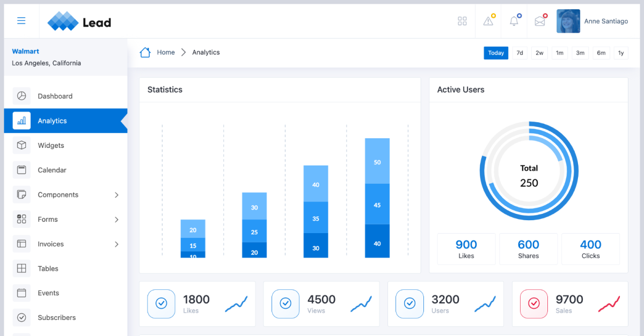Click the grid apps icon in the header

pyautogui.click(x=462, y=21)
